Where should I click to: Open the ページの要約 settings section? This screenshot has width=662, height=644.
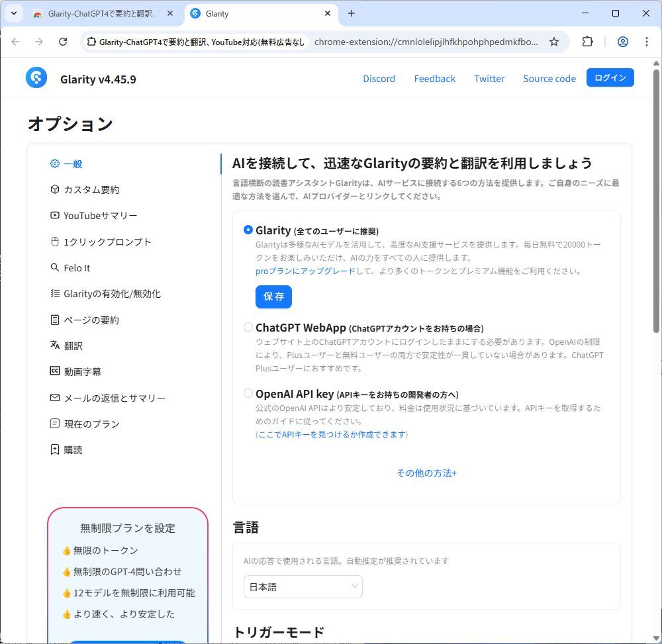(x=91, y=320)
